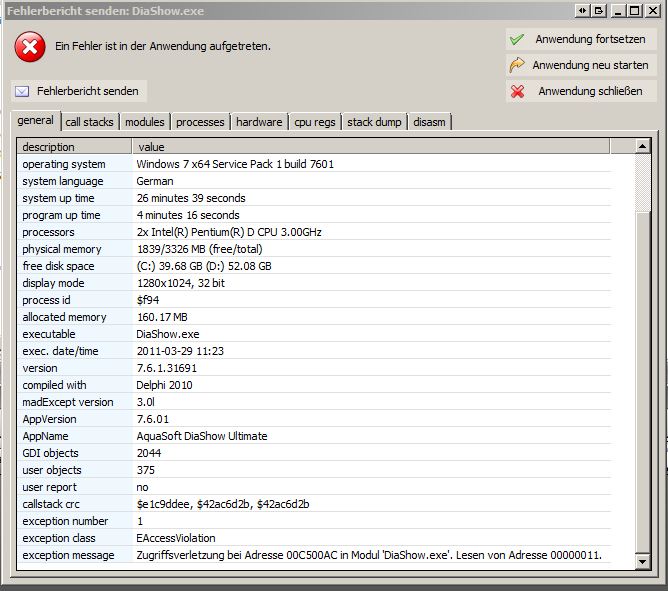Click the red X on Anwendung schließen
Screen dimensions: 668x591
point(517,91)
